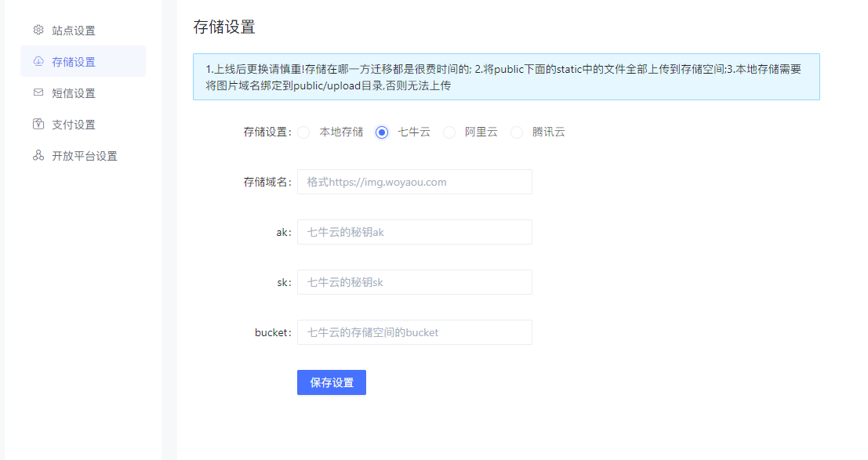Screen dimensions: 868x460
Task: Click the gear icon beside 站点设置
Action: (x=38, y=30)
